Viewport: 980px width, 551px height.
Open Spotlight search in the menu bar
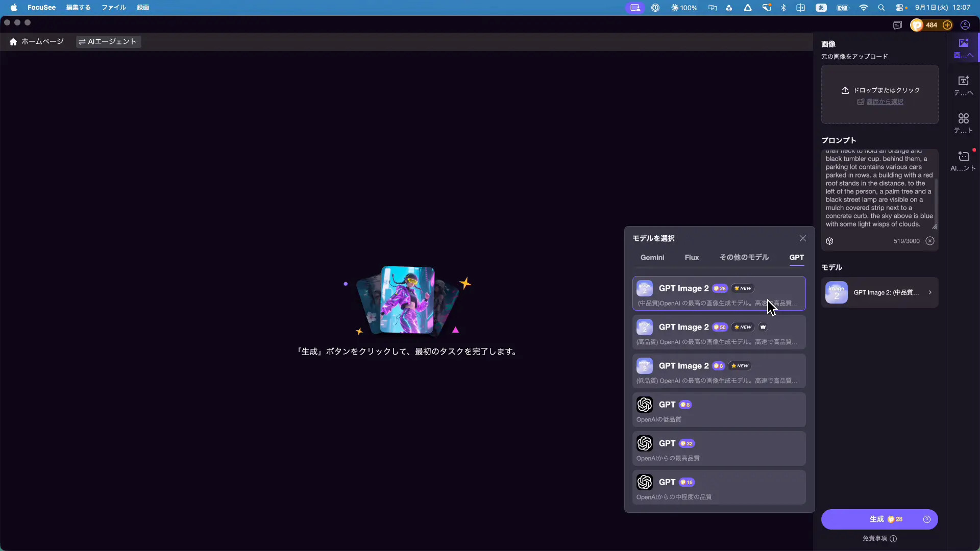click(x=881, y=8)
